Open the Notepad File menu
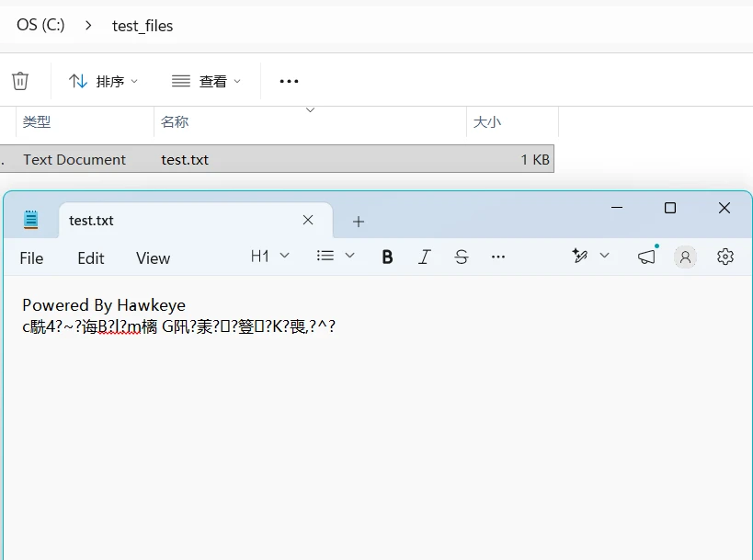The height and width of the screenshot is (560, 753). coord(31,258)
